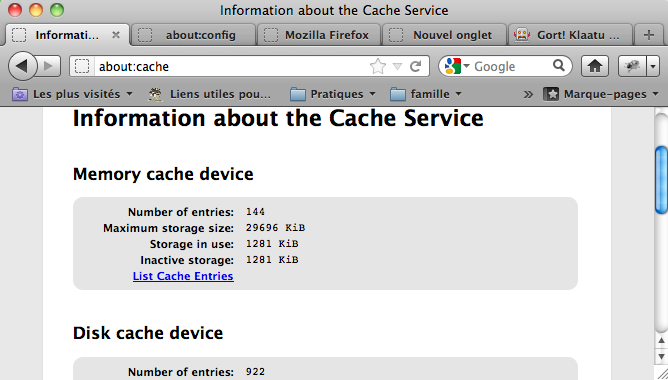The image size is (668, 380).
Task: Switch to the Mozilla Firefox tab
Action: pos(319,35)
